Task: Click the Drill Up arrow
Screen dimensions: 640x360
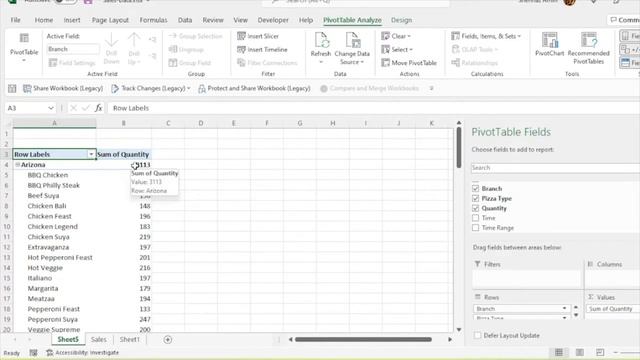Action: pos(134,48)
